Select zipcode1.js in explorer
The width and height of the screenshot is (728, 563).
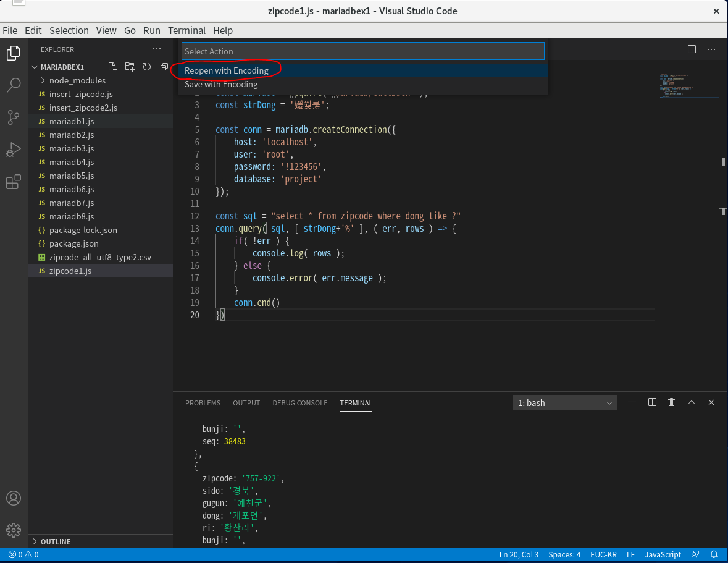(101, 271)
